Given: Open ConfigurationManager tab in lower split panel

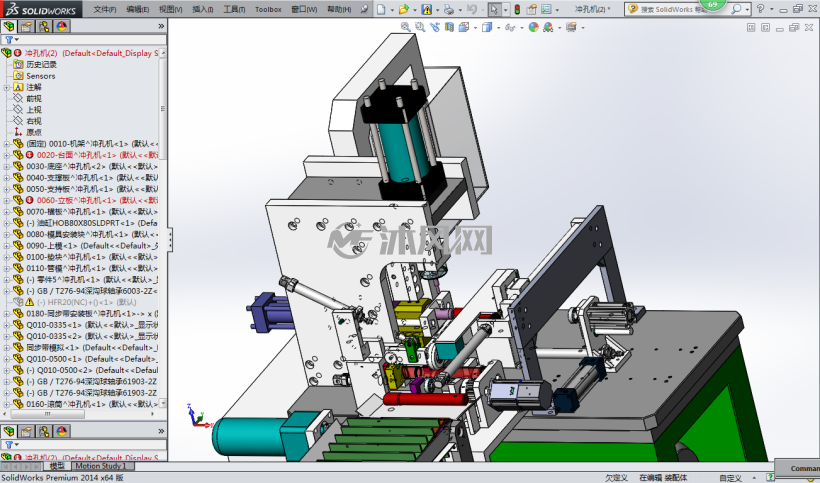Looking at the screenshot, I should [44, 431].
